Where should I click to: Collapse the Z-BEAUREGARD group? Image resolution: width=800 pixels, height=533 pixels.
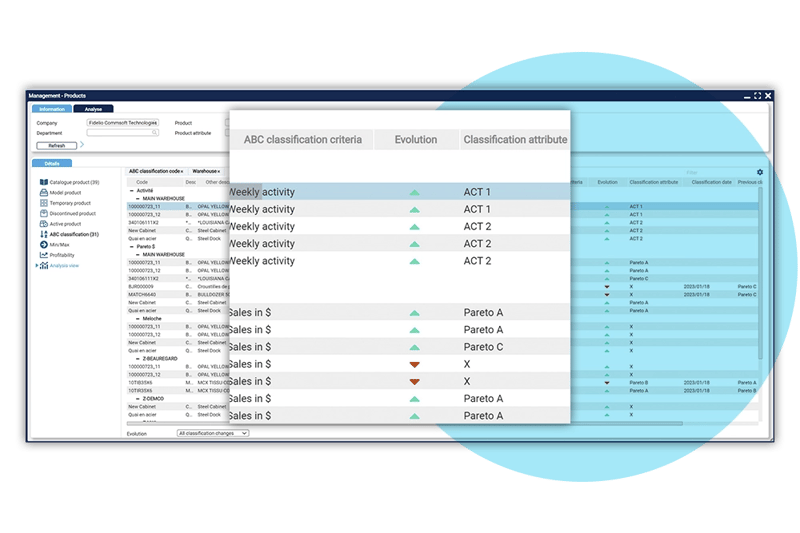coord(138,359)
